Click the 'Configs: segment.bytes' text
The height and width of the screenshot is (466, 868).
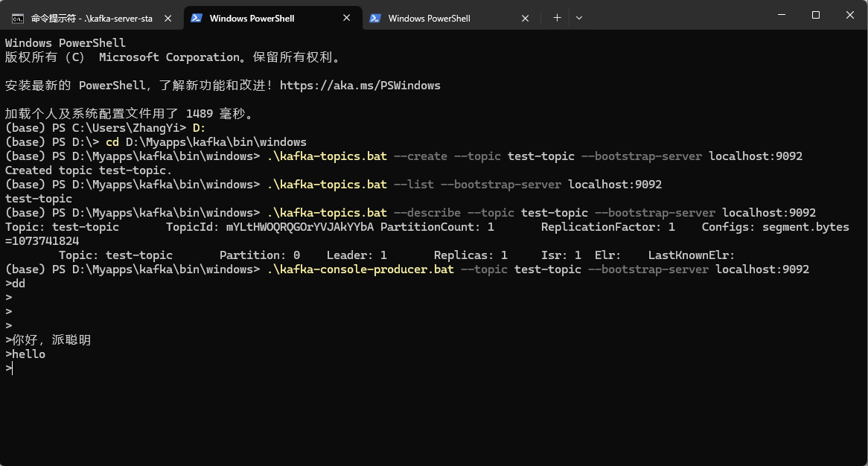click(x=775, y=227)
